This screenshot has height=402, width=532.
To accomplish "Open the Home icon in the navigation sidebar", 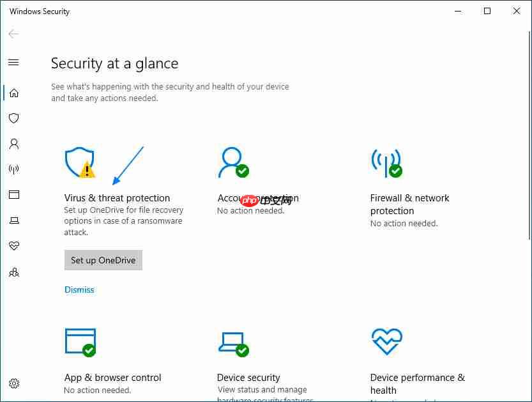I will (14, 93).
